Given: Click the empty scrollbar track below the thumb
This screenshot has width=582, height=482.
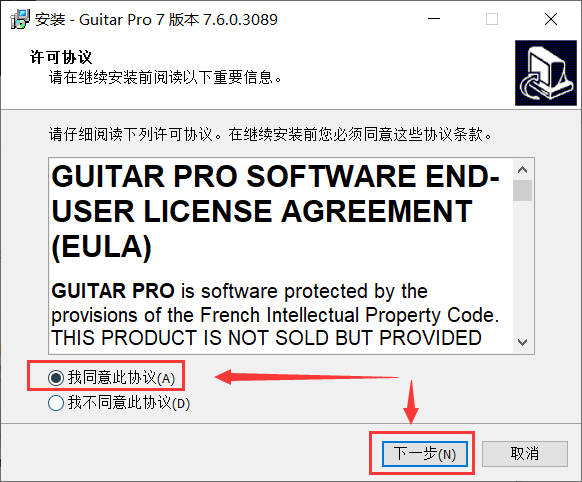Looking at the screenshot, I should 522,266.
